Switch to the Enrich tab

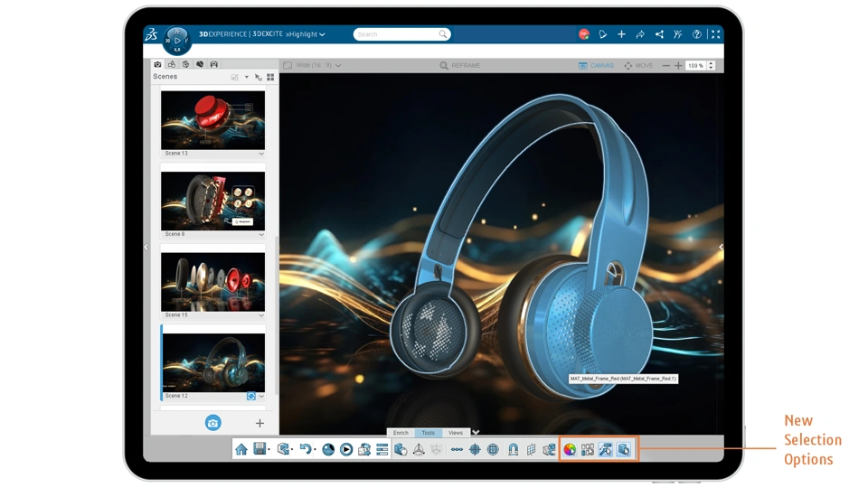[x=401, y=433]
